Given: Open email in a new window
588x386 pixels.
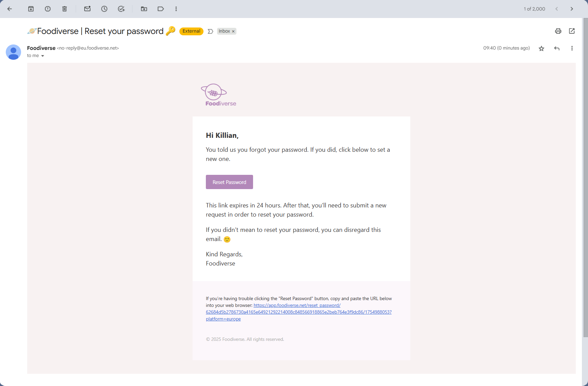Looking at the screenshot, I should [572, 31].
